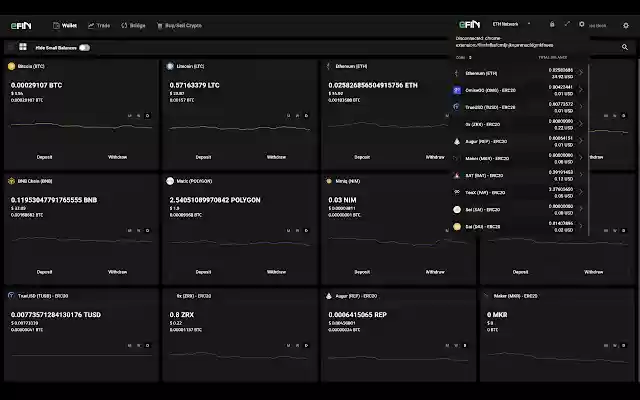Screen dimensions: 640x400
Task: Click Ethereum icon in popup coin list
Action: coord(457,73)
